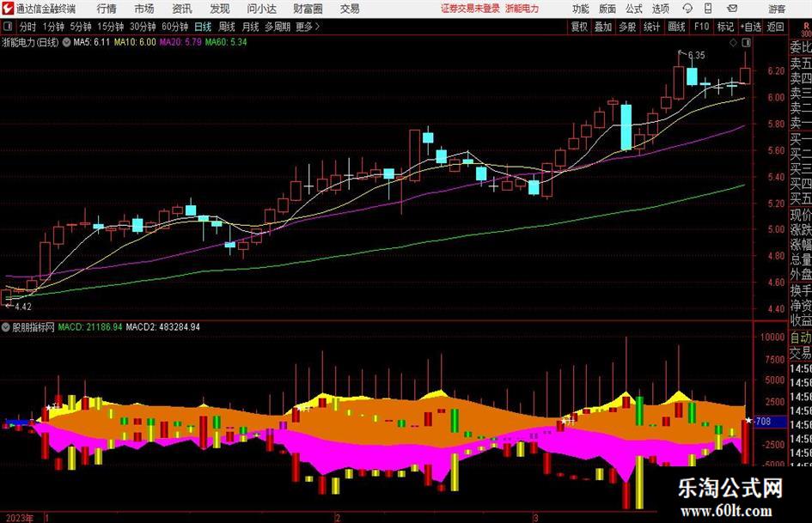
Task: Select the 日线 daily period tab
Action: 203,27
